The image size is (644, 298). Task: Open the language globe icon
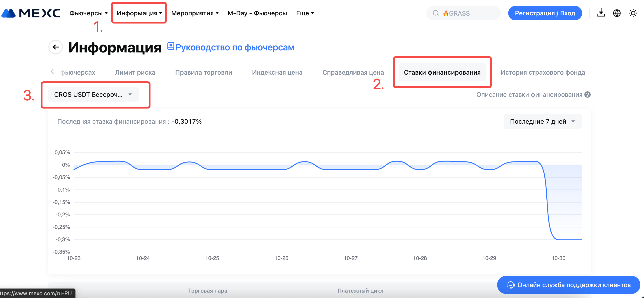(617, 13)
